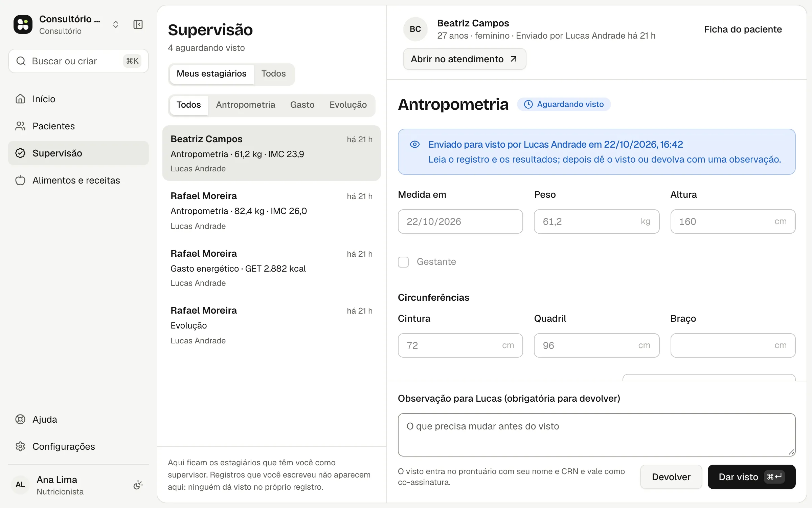
Task: Click the Configurações gear icon
Action: pyautogui.click(x=20, y=446)
